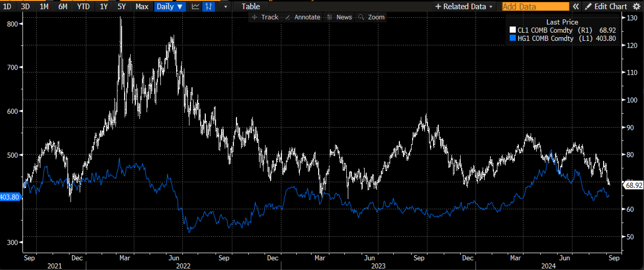Select the 1M time range
The image size is (644, 270).
point(44,7)
